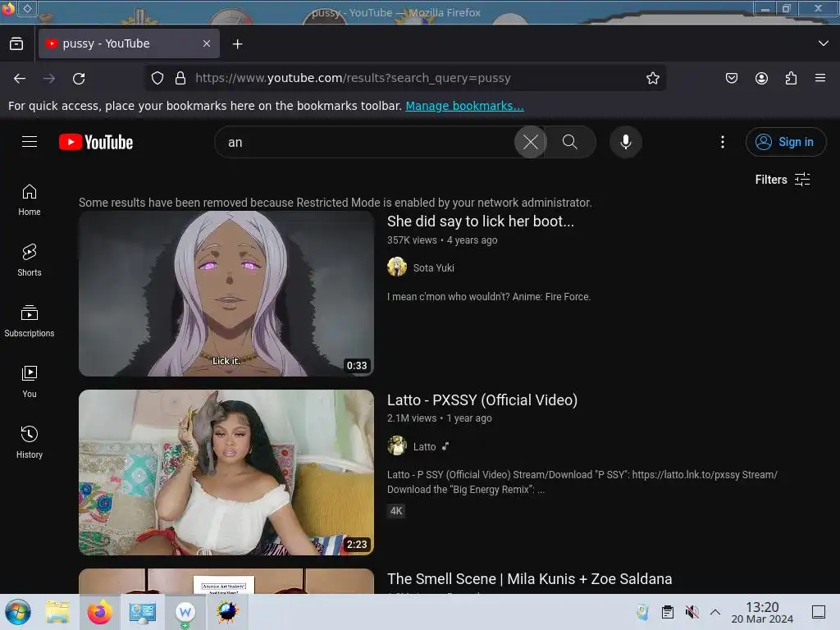Open the W application in taskbar

pyautogui.click(x=185, y=612)
